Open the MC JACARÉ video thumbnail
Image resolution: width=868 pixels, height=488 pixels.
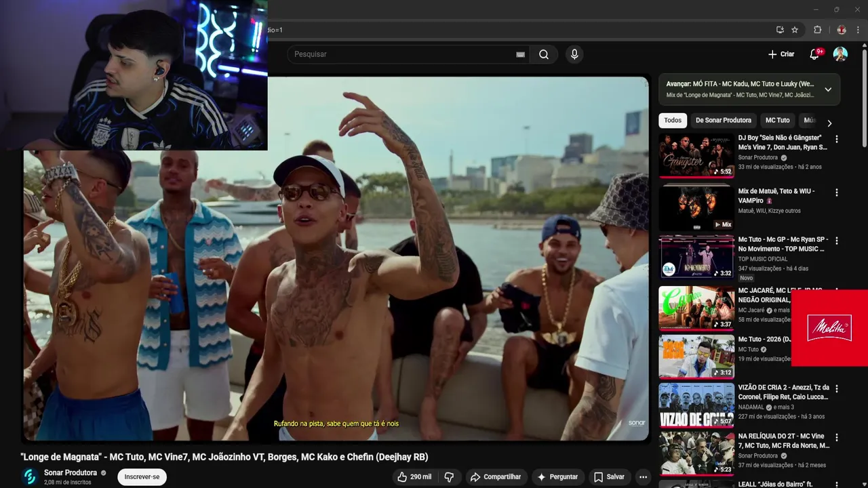[x=696, y=307]
